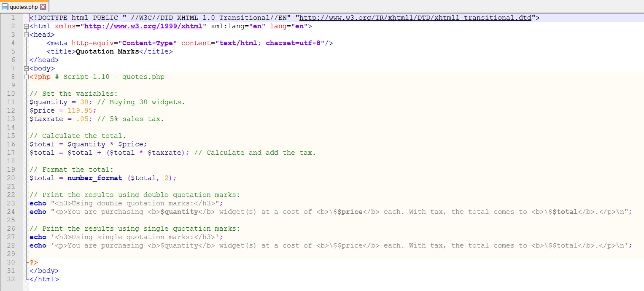
Task: Click the red ?> closing tag
Action: coord(34,262)
